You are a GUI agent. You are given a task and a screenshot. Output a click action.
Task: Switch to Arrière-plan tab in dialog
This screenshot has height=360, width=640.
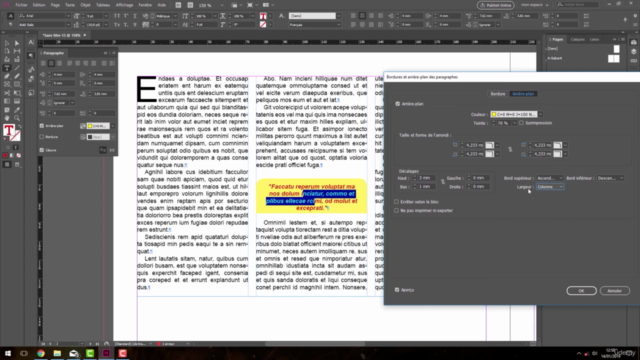[x=523, y=94]
